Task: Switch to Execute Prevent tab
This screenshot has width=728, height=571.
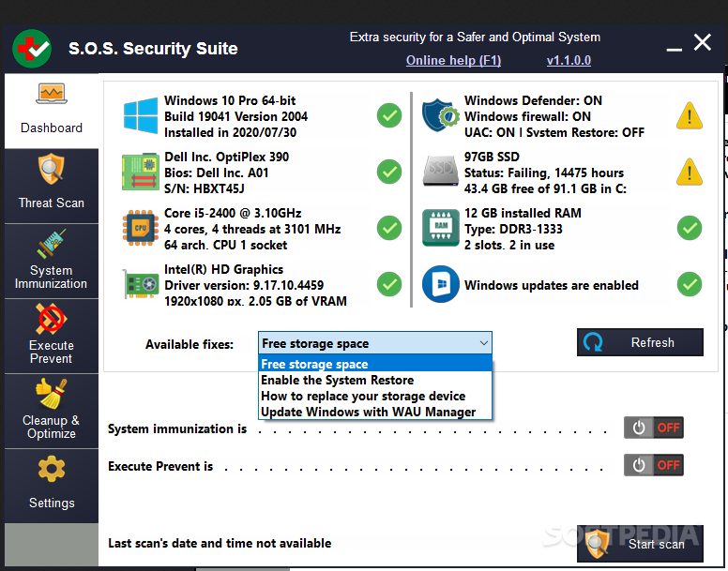Action: coord(52,337)
